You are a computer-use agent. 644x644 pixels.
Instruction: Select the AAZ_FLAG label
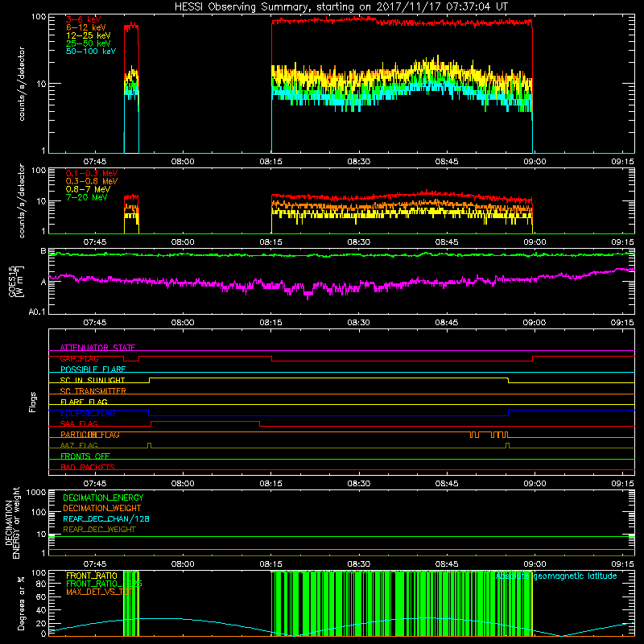click(79, 445)
